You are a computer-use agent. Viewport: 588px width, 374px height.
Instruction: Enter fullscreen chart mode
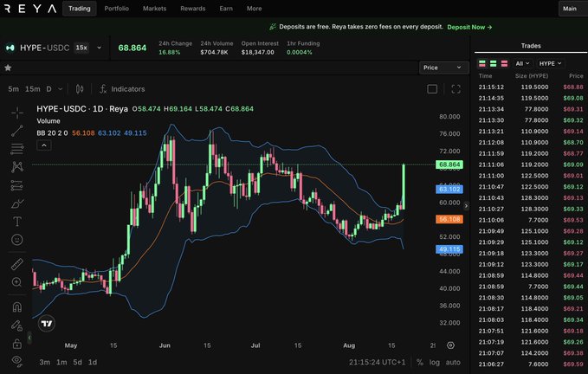[x=456, y=89]
